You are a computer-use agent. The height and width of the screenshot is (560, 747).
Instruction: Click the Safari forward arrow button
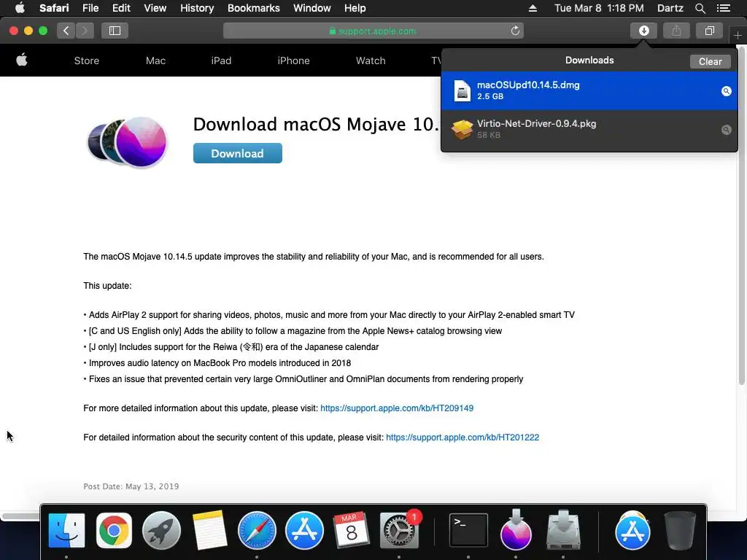(x=85, y=31)
